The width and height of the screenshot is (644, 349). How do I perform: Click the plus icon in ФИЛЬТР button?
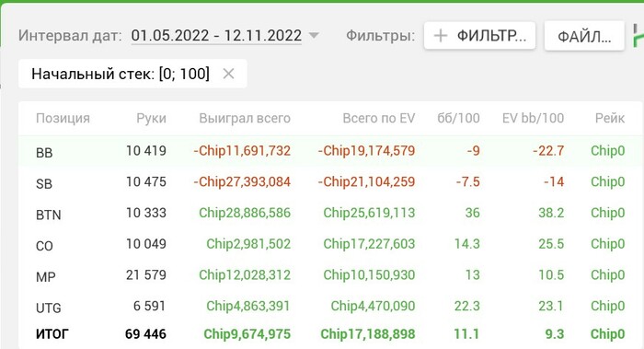pos(441,36)
